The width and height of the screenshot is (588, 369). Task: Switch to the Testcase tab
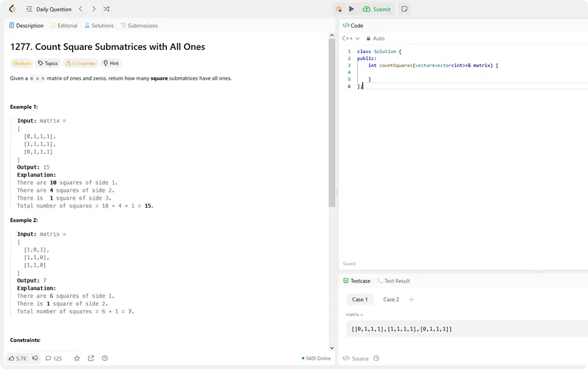point(357,281)
